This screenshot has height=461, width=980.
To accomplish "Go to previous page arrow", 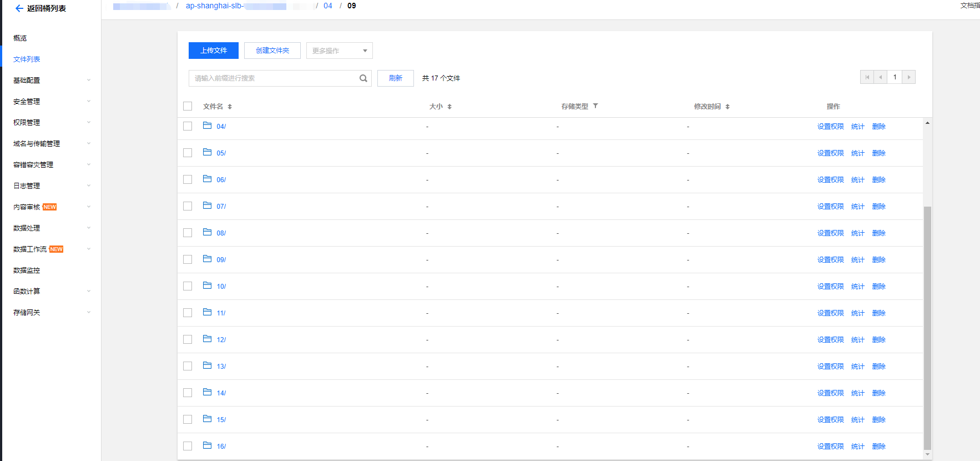I will [x=880, y=77].
